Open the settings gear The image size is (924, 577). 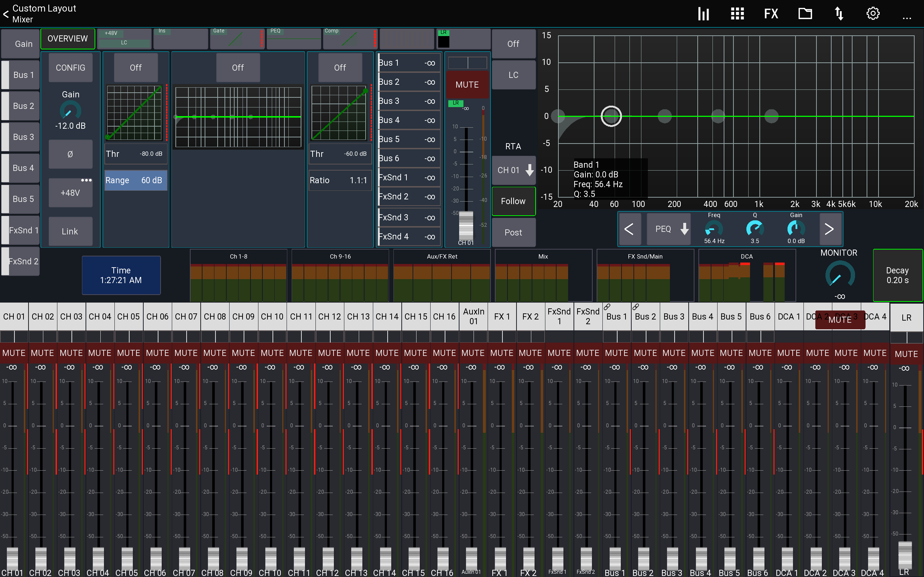(x=873, y=13)
